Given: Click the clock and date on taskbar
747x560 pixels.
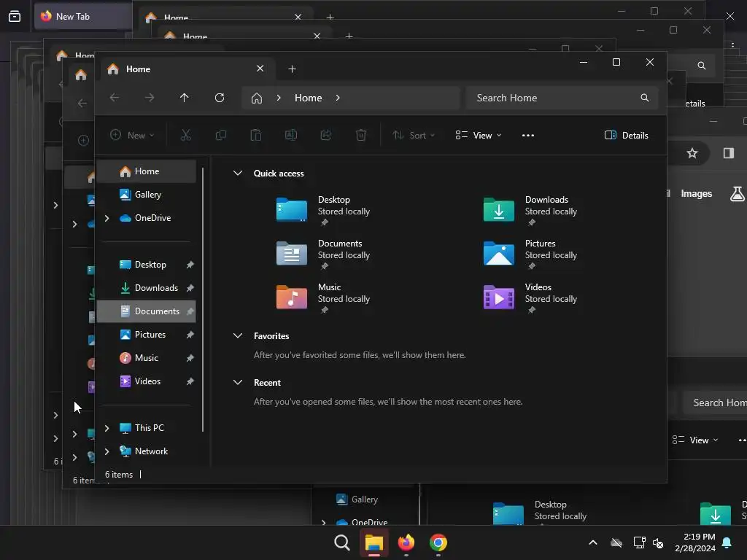Looking at the screenshot, I should click(695, 542).
